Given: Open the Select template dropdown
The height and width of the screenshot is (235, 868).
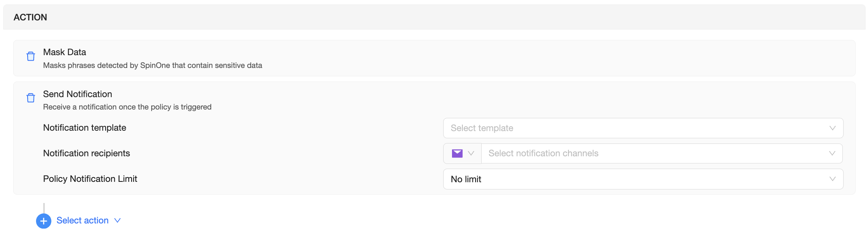Looking at the screenshot, I should [636, 128].
